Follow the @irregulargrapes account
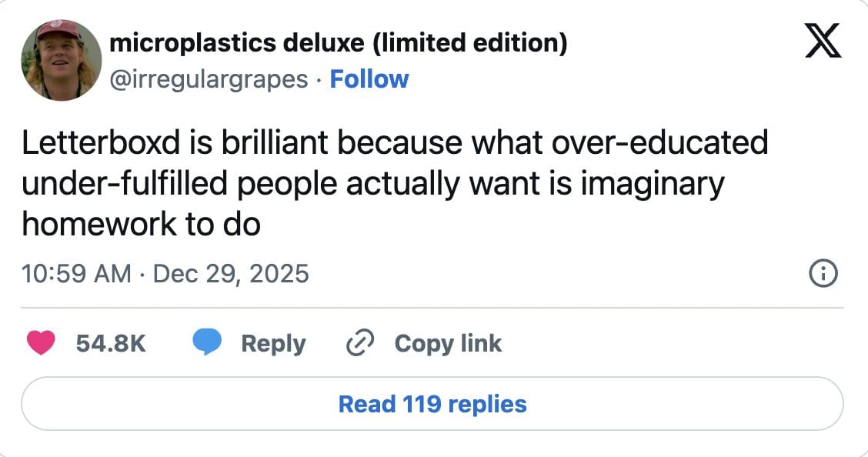Image resolution: width=868 pixels, height=457 pixels. 369,78
